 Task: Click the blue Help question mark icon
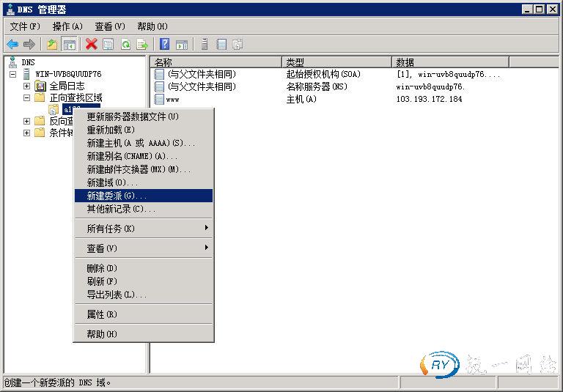(x=164, y=44)
